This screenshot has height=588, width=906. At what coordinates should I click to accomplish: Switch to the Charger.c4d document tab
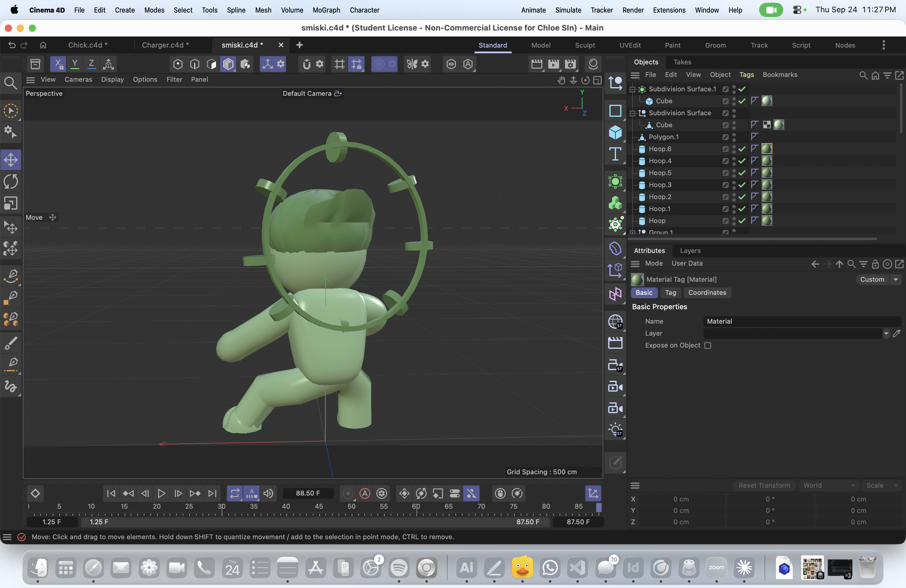point(166,45)
